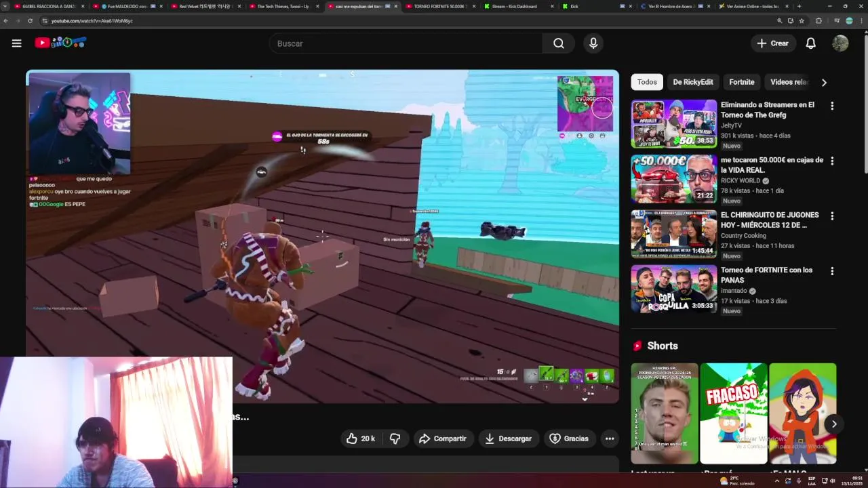Screen dimensions: 868x488
Task: Open options for Torneo de FORTNITE video
Action: coord(832,270)
